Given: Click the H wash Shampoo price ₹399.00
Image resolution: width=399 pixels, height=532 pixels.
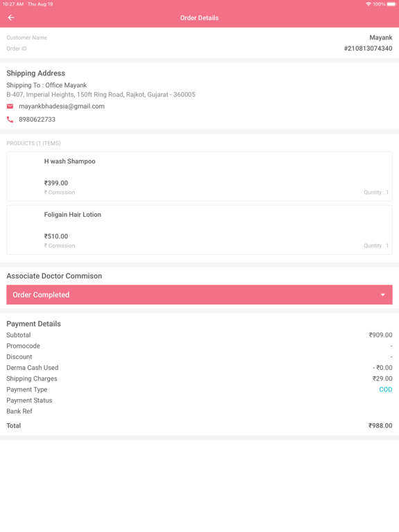Looking at the screenshot, I should (56, 183).
